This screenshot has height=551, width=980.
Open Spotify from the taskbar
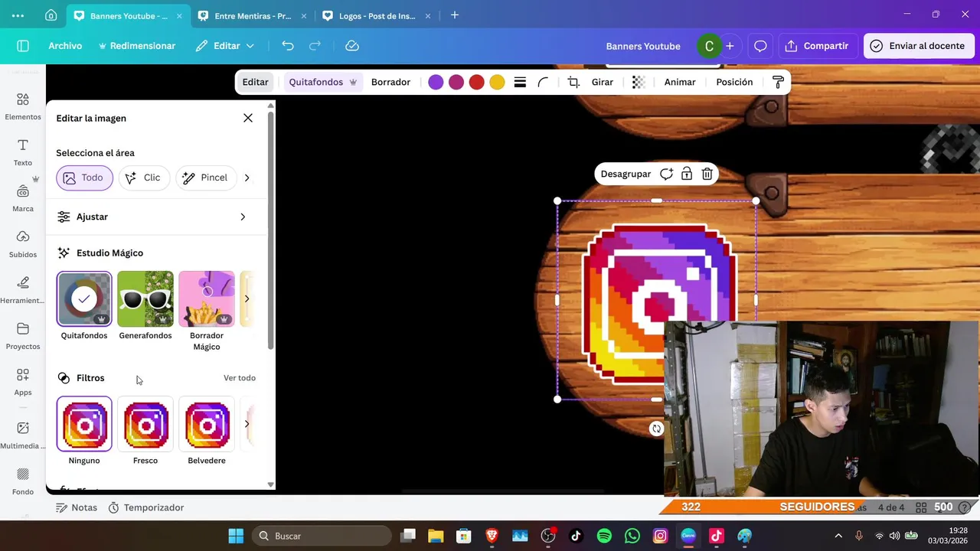(604, 536)
